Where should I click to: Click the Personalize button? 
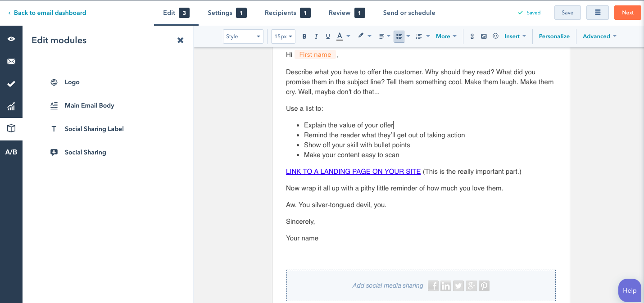click(x=554, y=36)
